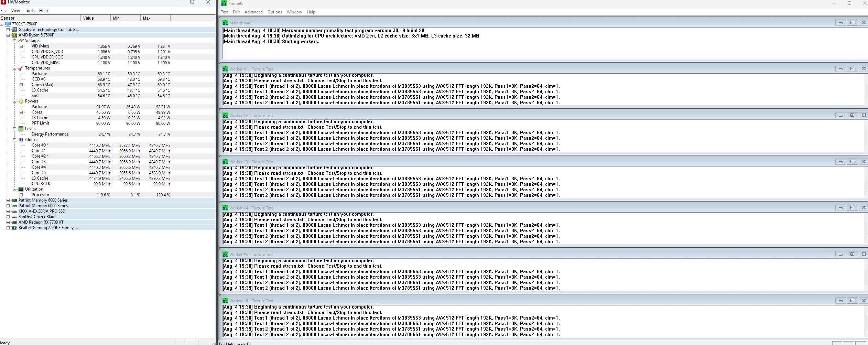This screenshot has height=345, width=868.
Task: Click the Min column header
Action: click(126, 18)
